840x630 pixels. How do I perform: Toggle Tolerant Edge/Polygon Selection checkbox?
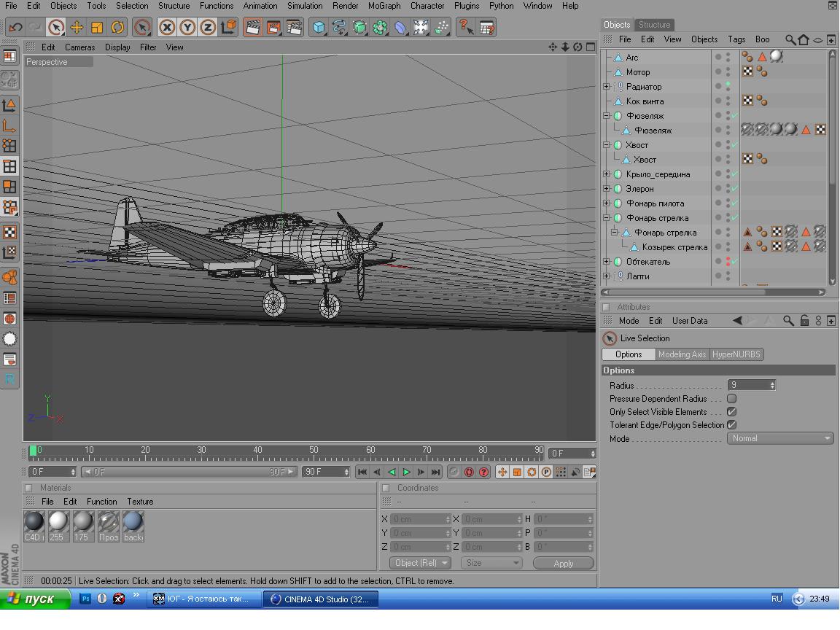click(x=731, y=425)
